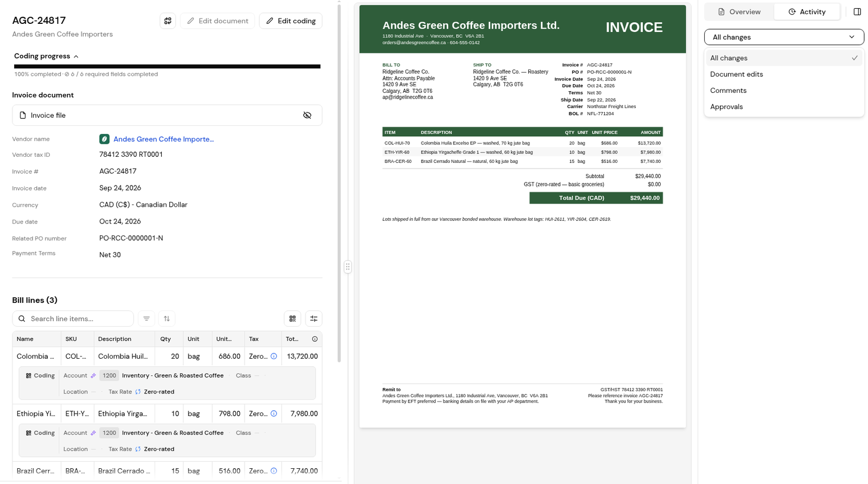This screenshot has height=484, width=868.
Task: Click tax info icon on Ethiopia row
Action: pos(274,413)
